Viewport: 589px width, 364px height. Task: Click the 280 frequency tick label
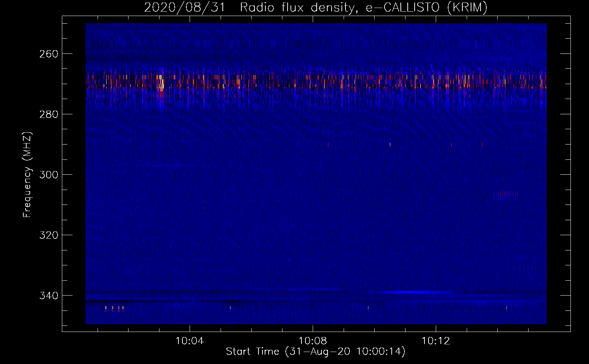click(48, 114)
